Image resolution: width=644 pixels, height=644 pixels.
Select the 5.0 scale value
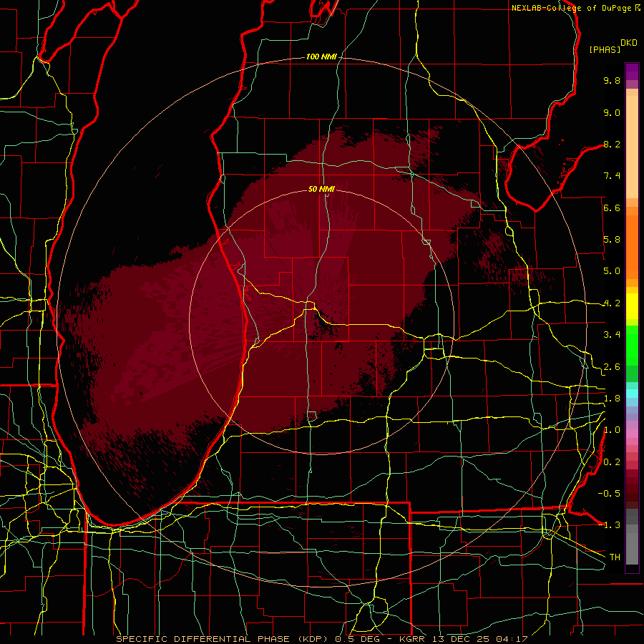pyautogui.click(x=612, y=271)
